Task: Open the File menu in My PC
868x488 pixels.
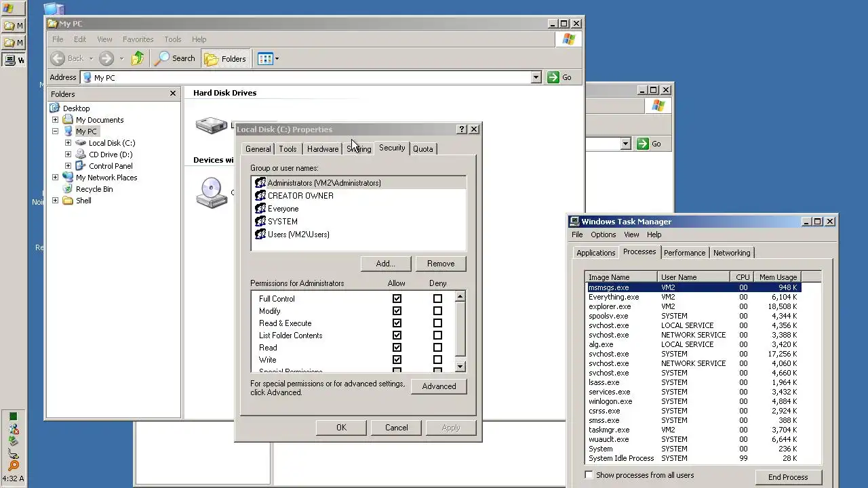Action: point(58,39)
